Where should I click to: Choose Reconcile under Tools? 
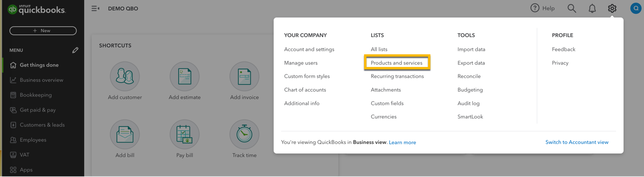tap(469, 76)
